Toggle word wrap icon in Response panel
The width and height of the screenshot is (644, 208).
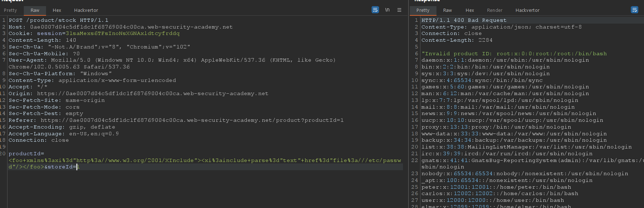click(x=634, y=10)
